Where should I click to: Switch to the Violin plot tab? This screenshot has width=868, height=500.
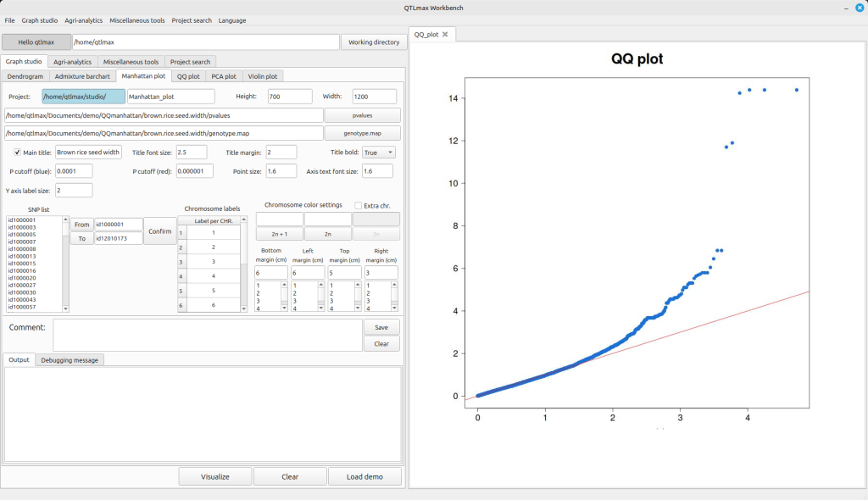point(263,76)
